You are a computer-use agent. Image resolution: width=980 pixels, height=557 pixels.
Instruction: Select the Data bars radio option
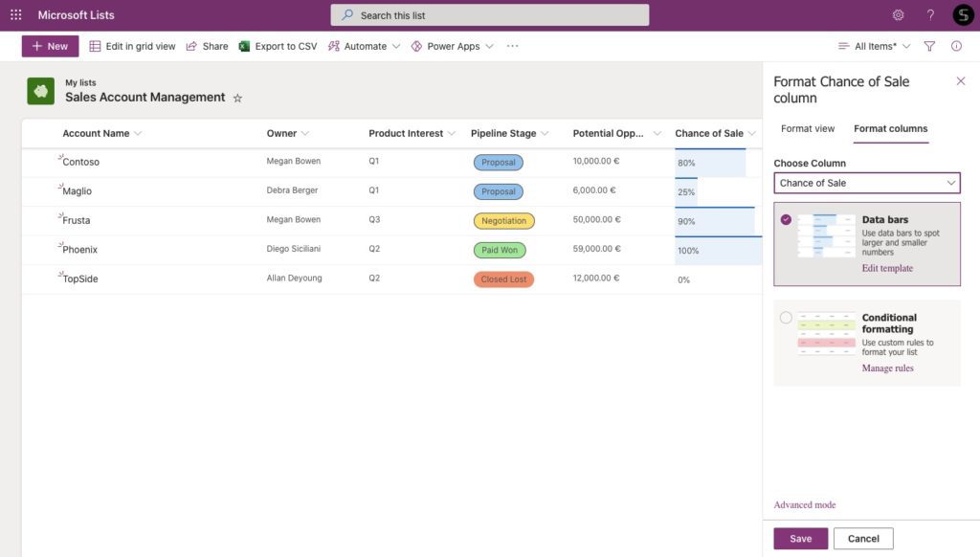(x=786, y=219)
